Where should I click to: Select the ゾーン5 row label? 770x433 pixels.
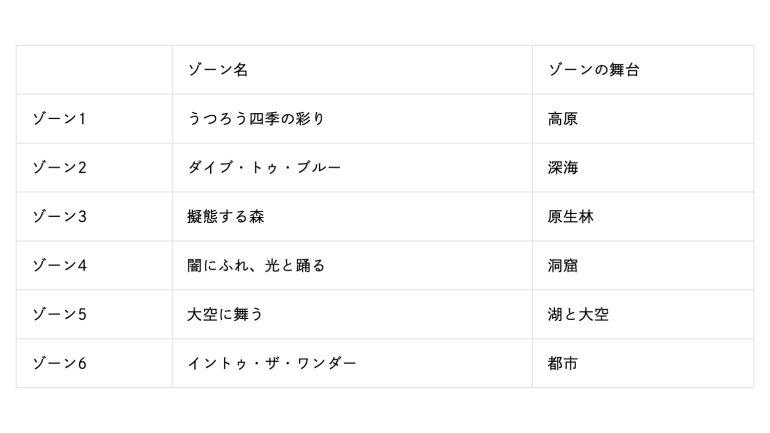[x=60, y=315]
